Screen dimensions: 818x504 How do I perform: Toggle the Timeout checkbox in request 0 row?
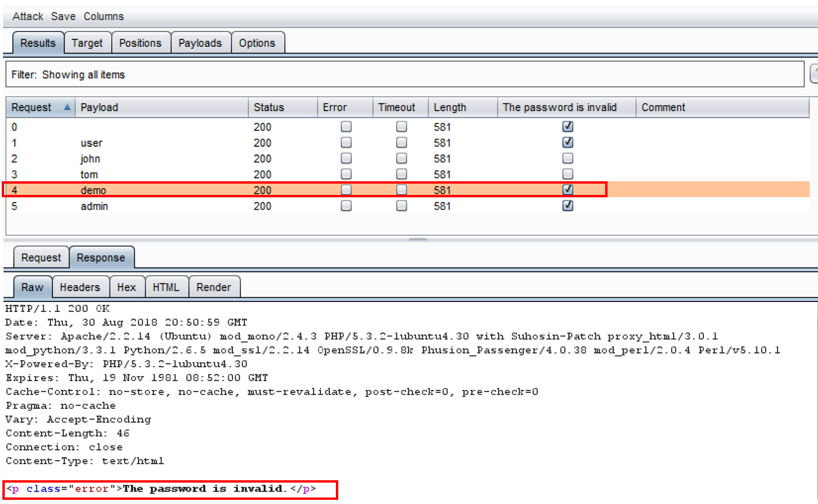(x=402, y=127)
